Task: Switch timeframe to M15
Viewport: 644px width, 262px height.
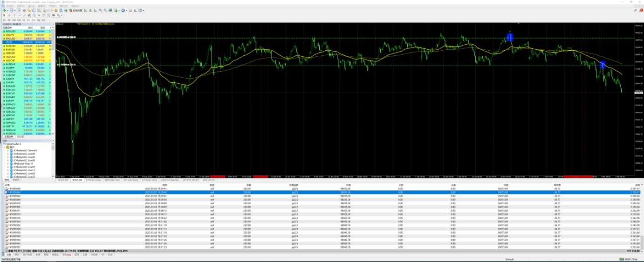Action: (x=14, y=20)
